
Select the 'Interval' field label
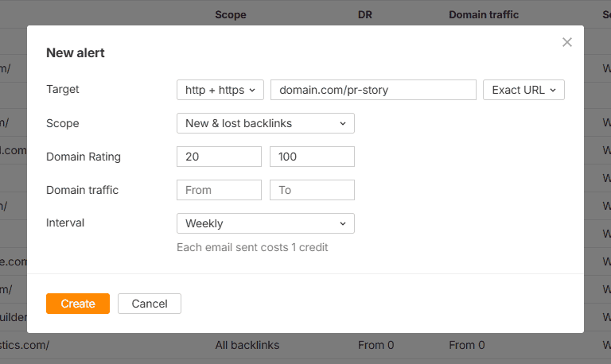coord(65,223)
